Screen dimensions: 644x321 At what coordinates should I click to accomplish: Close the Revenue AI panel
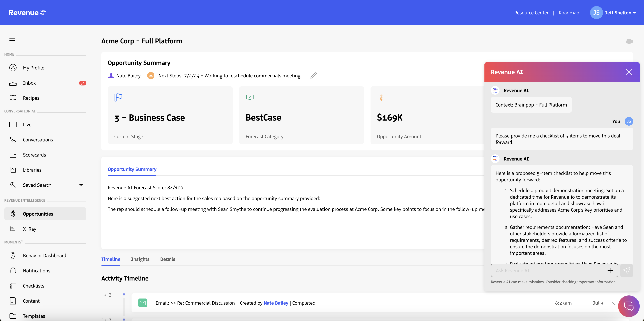coord(629,72)
